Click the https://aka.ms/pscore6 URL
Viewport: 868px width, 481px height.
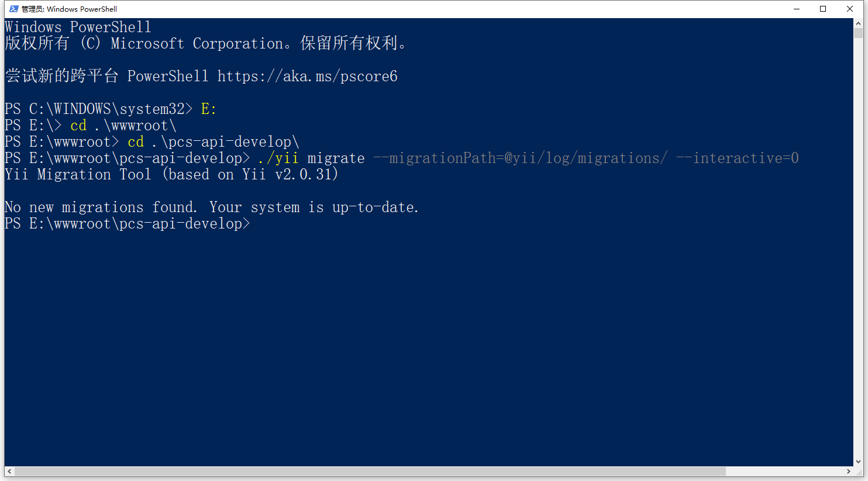tap(307, 76)
